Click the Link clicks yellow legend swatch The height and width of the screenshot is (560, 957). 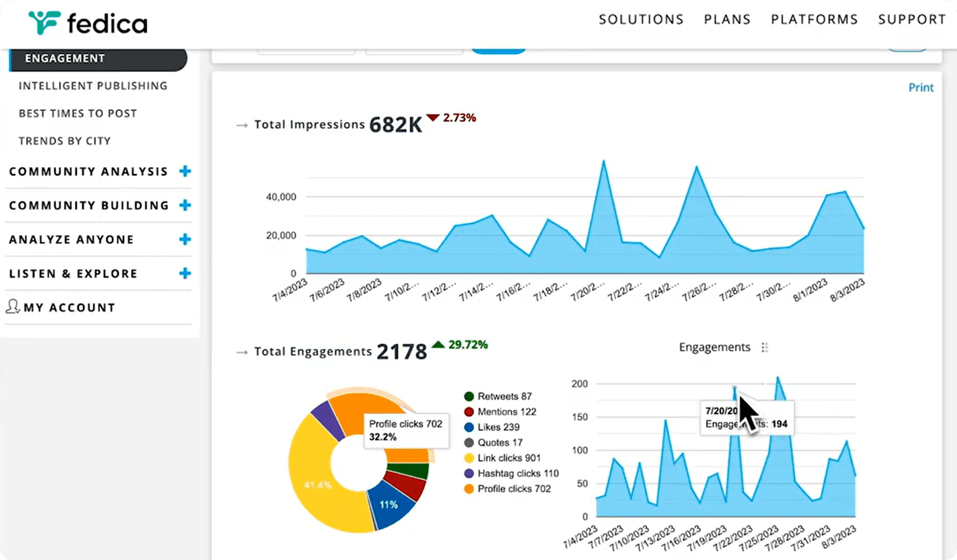469,458
